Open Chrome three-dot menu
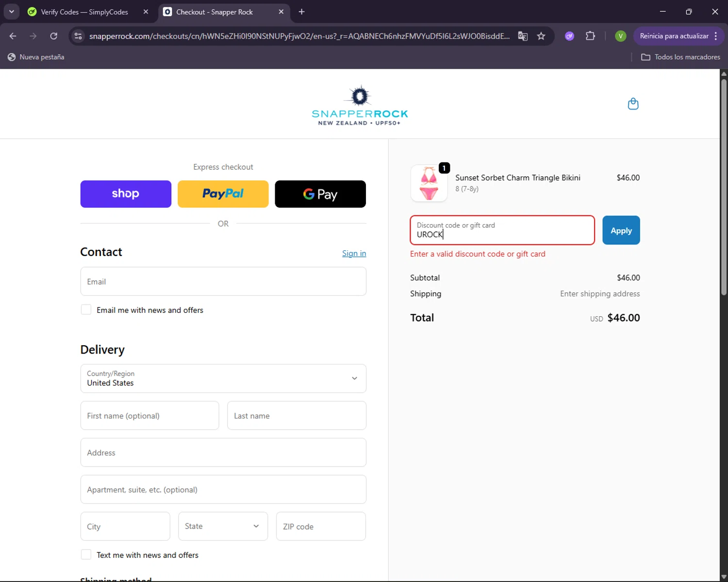 pyautogui.click(x=716, y=36)
